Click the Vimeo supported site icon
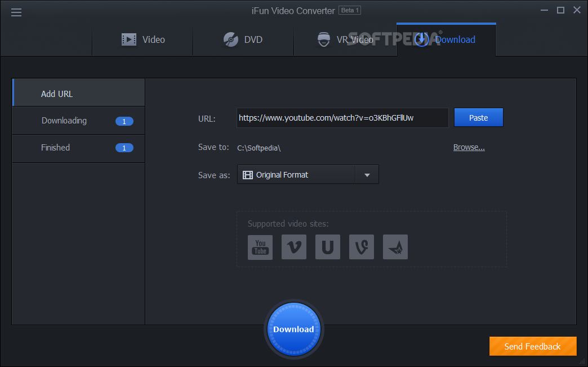The width and height of the screenshot is (588, 367). [x=294, y=247]
